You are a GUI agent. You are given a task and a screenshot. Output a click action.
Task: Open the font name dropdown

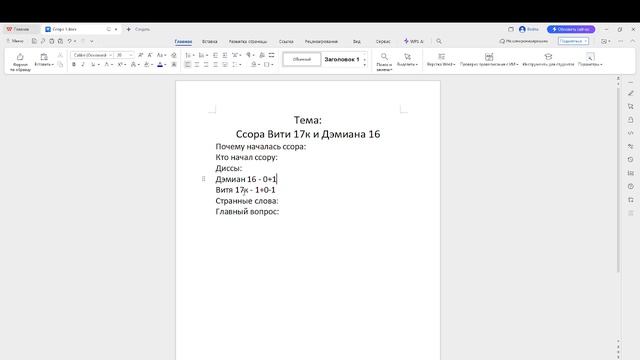click(110, 55)
